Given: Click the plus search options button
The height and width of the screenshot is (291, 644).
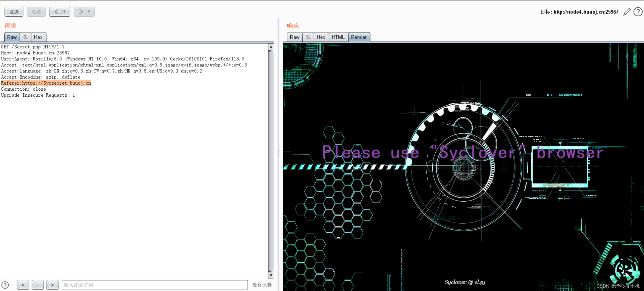Looking at the screenshot, I should pyautogui.click(x=38, y=285).
